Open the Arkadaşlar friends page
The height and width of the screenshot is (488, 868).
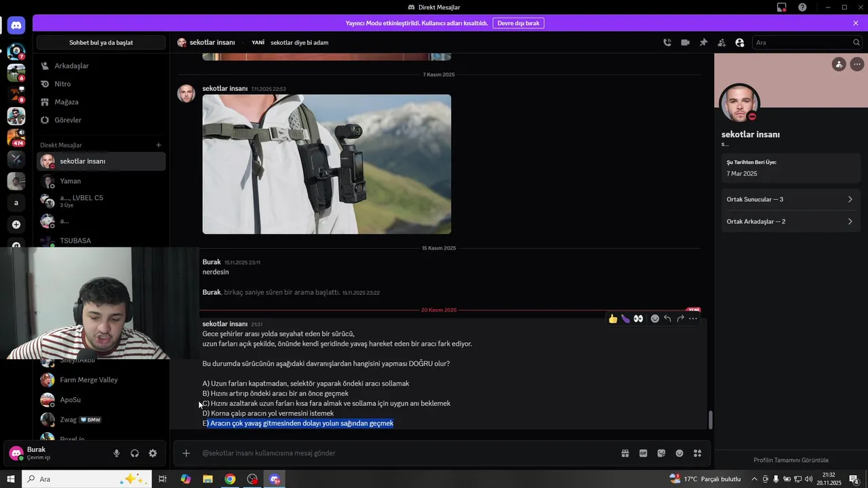click(x=101, y=66)
